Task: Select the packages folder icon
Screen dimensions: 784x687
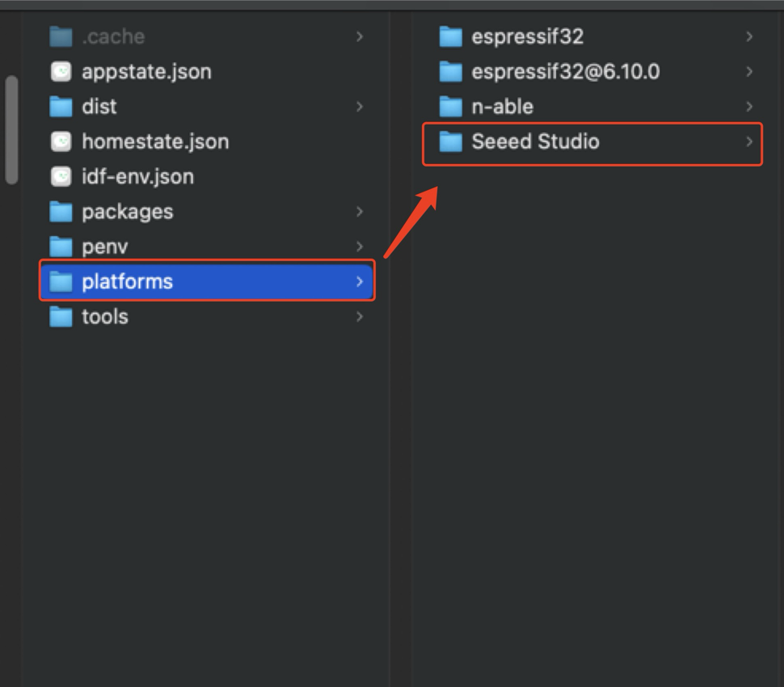Action: 61,212
